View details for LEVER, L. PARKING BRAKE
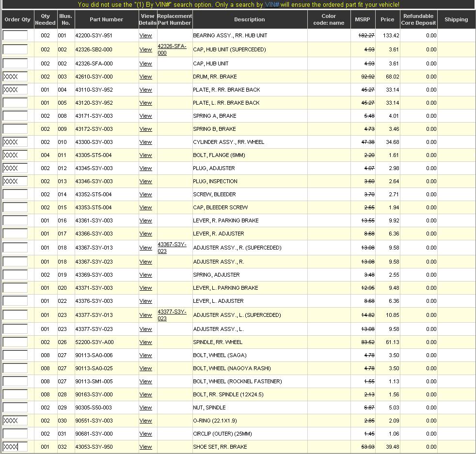The width and height of the screenshot is (476, 454). pos(145,288)
